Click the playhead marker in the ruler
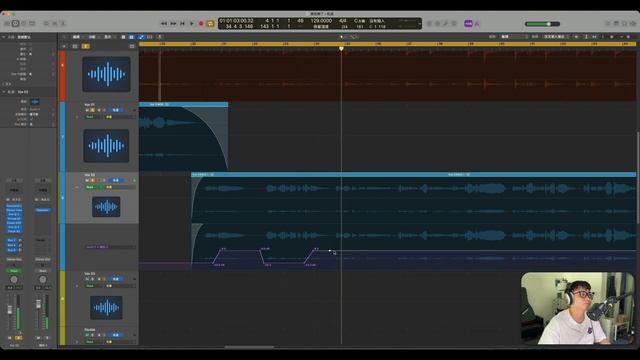 coord(341,49)
